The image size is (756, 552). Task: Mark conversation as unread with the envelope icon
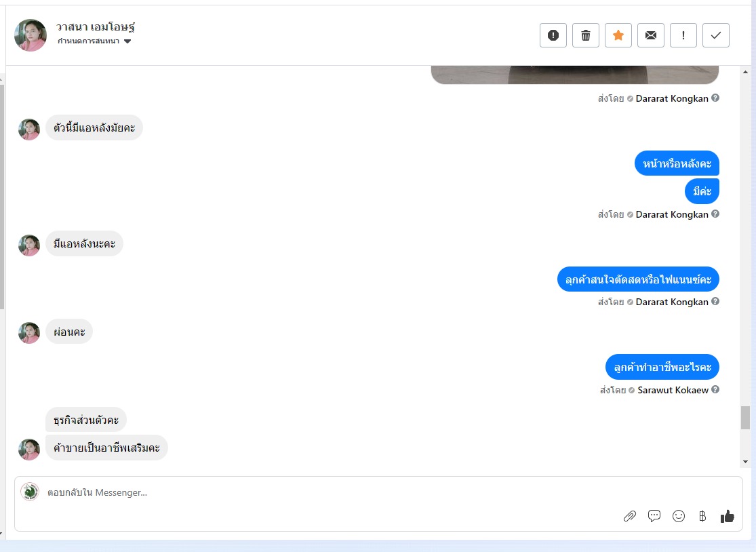coord(651,35)
